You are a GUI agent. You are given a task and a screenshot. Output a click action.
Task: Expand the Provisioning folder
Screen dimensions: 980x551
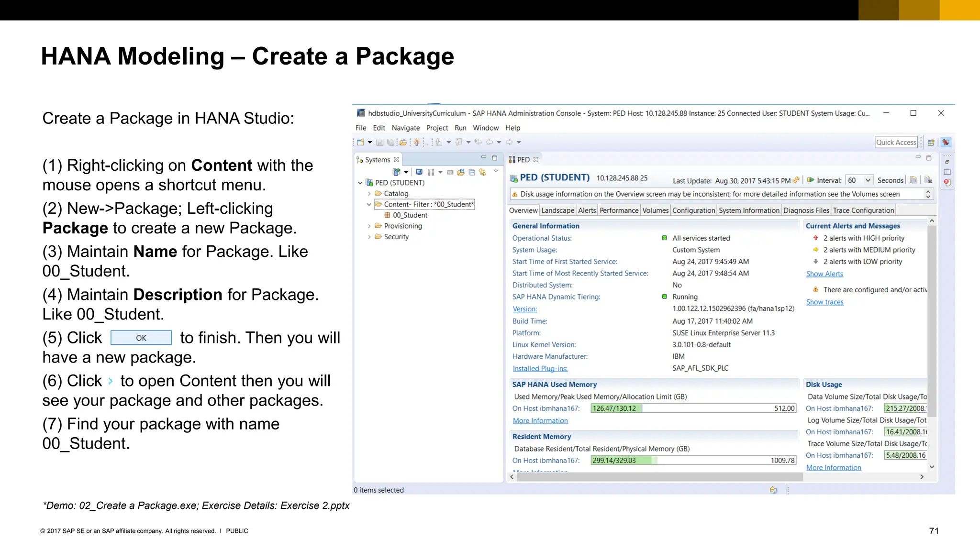point(369,226)
